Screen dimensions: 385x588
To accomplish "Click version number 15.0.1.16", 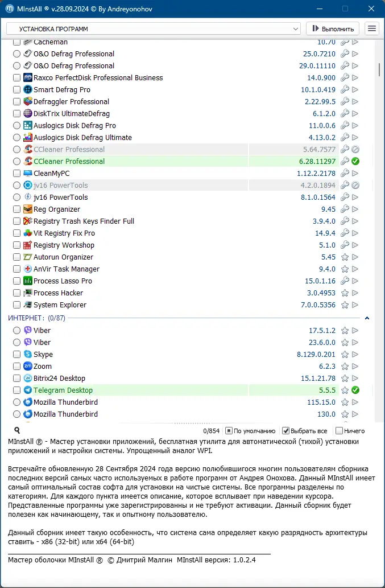I will point(320,281).
